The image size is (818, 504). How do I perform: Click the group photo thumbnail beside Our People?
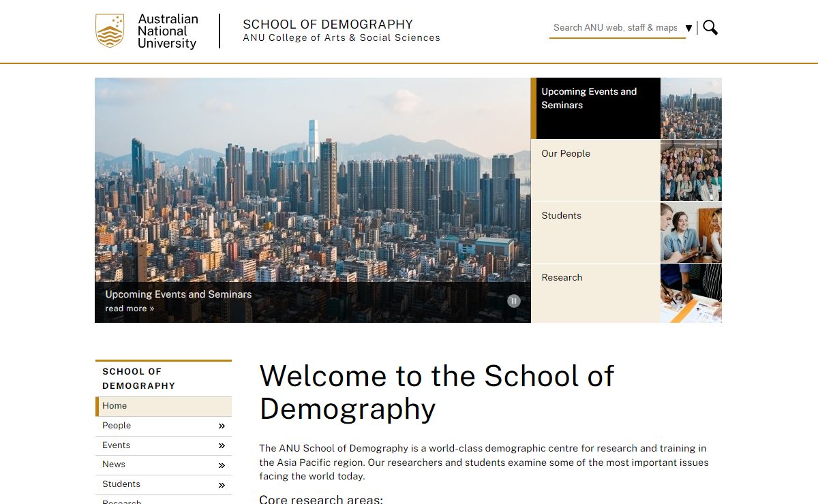pos(691,170)
